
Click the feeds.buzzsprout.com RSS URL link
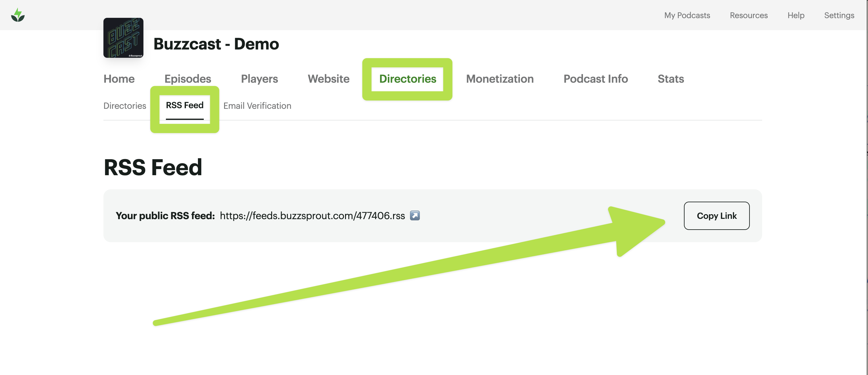click(x=312, y=215)
